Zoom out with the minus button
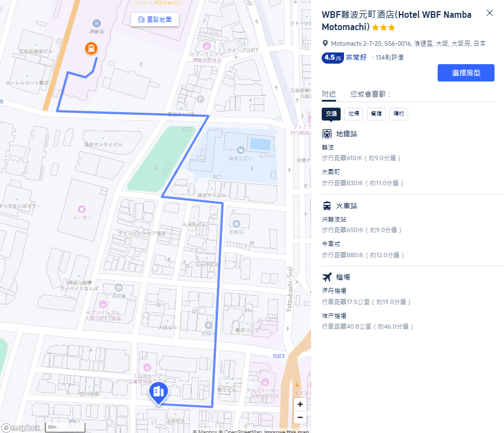The width and height of the screenshot is (504, 433). tap(300, 417)
